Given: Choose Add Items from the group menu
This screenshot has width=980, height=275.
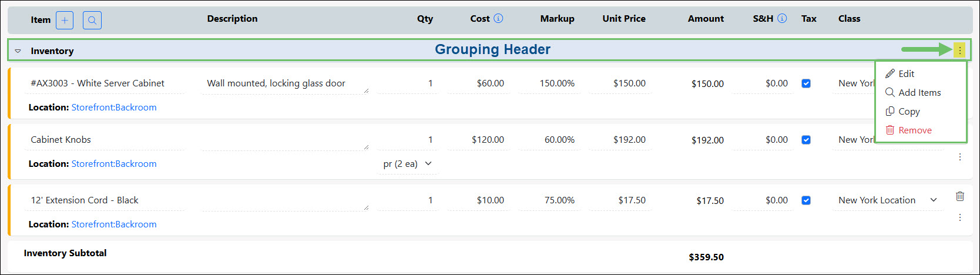Looking at the screenshot, I should coord(913,92).
